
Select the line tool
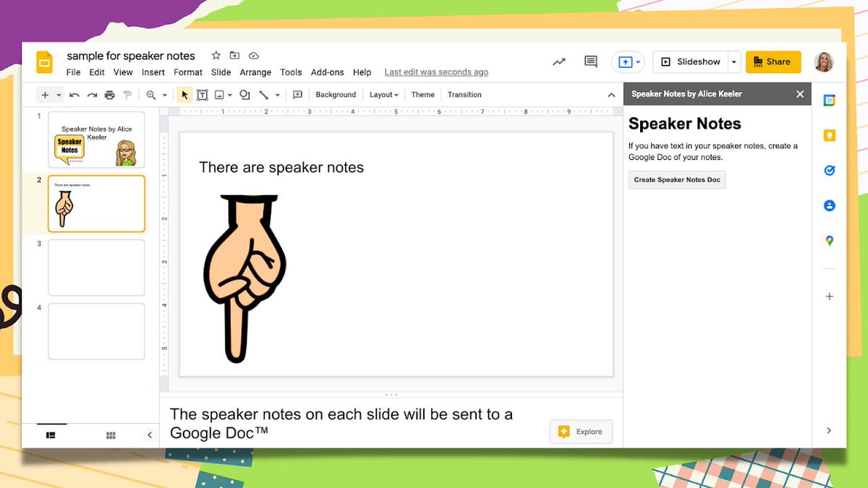[x=263, y=95]
